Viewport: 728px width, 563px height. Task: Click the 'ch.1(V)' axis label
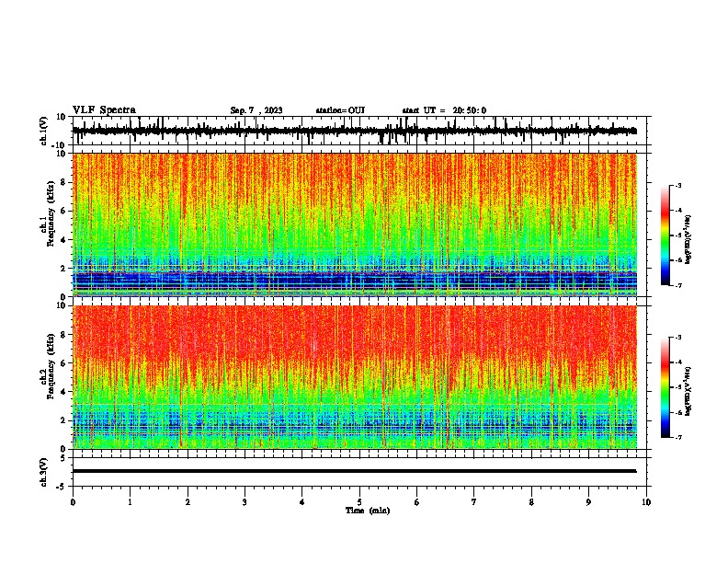(x=44, y=131)
